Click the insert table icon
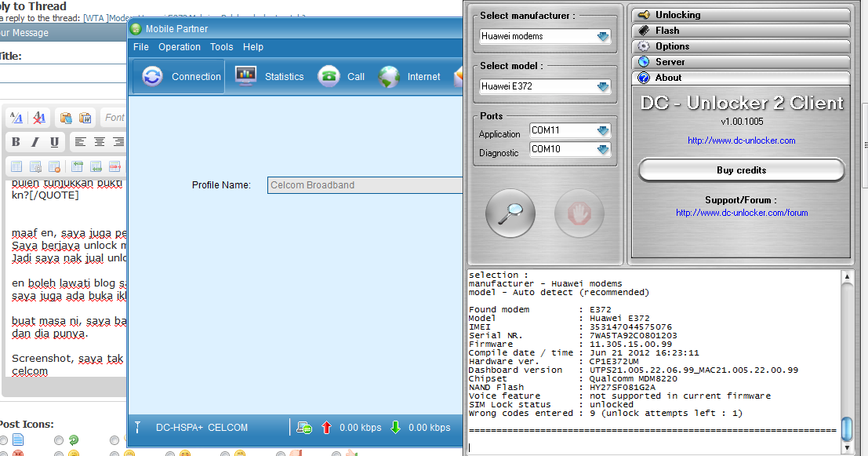Image resolution: width=868 pixels, height=456 pixels. click(16, 166)
